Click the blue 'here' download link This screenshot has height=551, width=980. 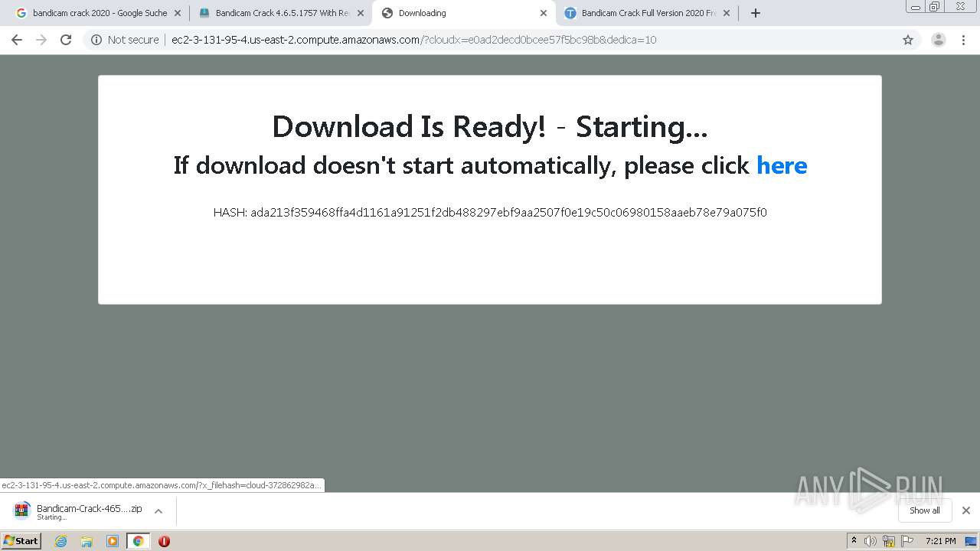(x=782, y=165)
